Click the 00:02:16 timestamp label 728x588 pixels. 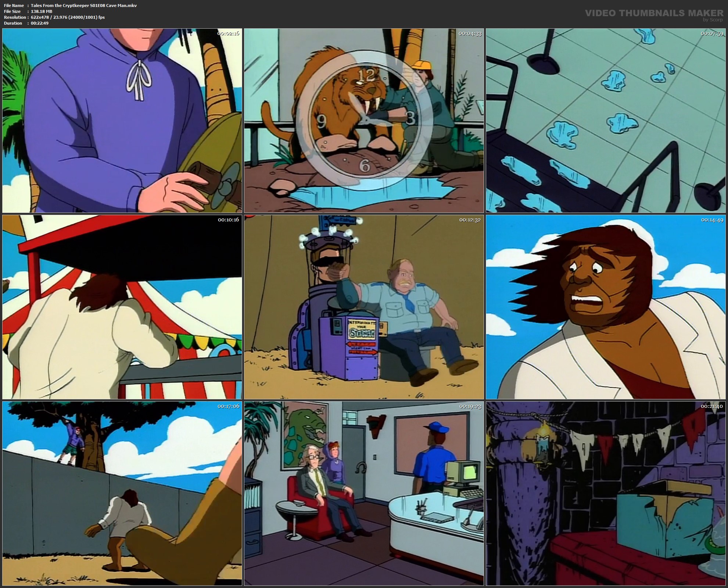[x=228, y=33]
